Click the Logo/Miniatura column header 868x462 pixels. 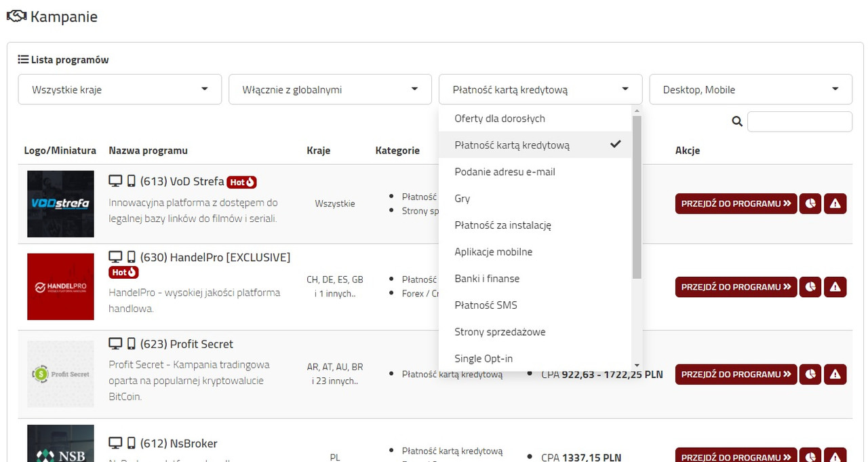[60, 151]
